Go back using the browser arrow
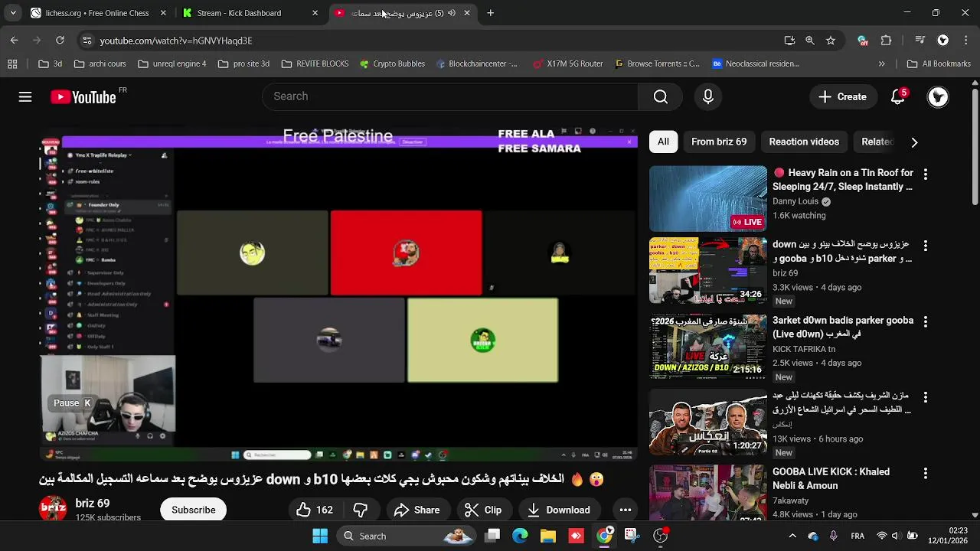 tap(15, 41)
